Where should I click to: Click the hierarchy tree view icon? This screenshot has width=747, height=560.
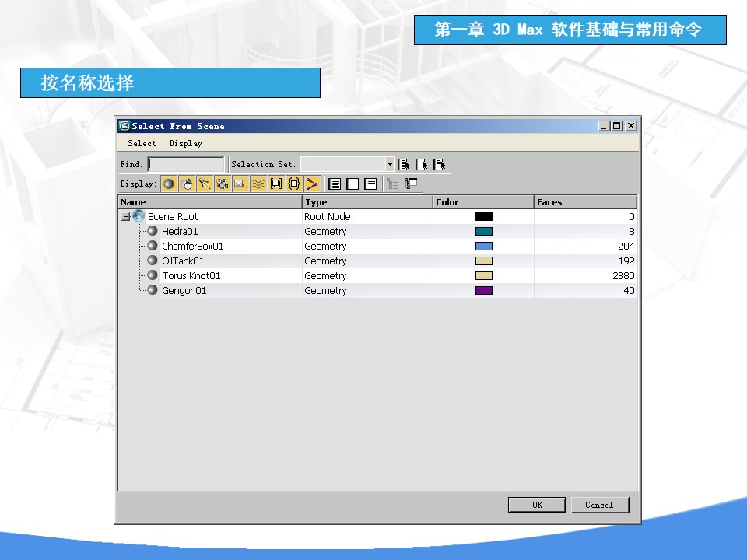411,184
